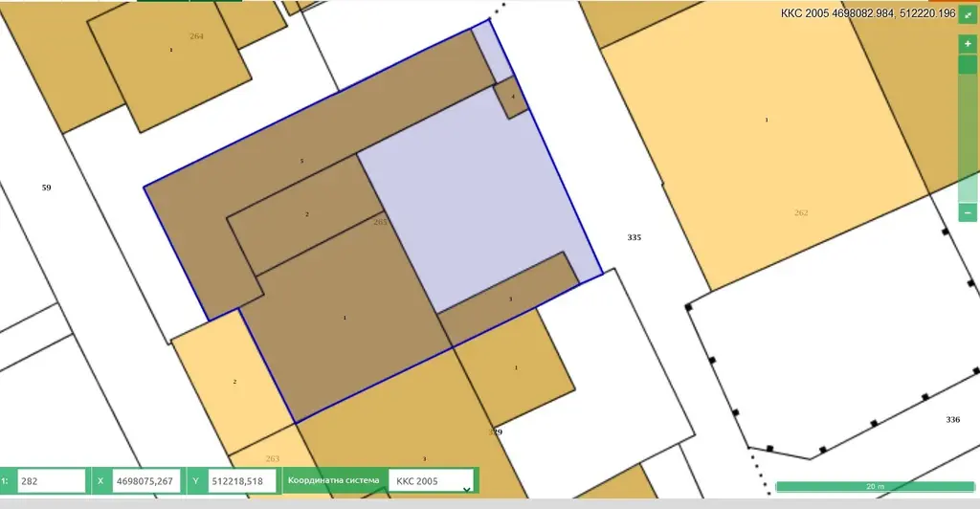Viewport: 980px width, 509px height.
Task: Click small building 4 in the parcel's corner
Action: [511, 99]
